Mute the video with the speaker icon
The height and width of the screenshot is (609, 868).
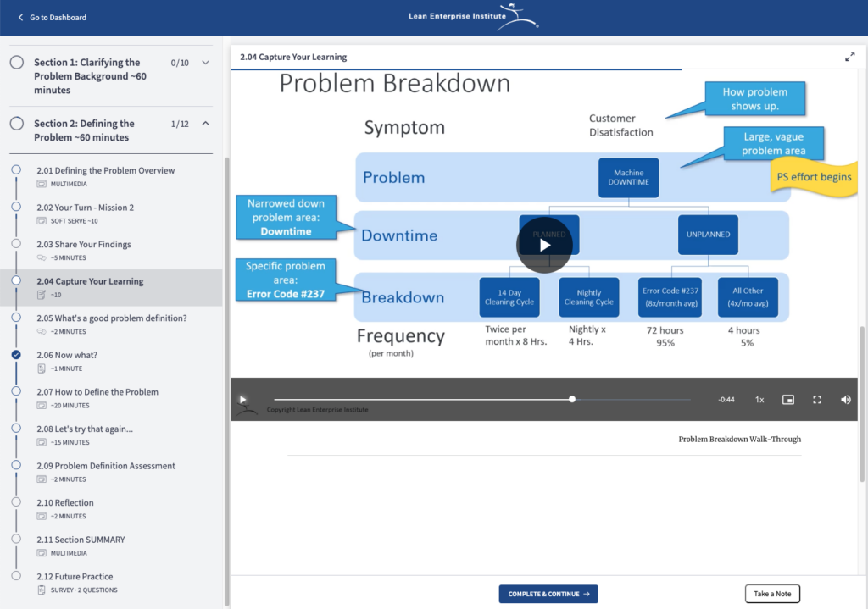tap(845, 400)
